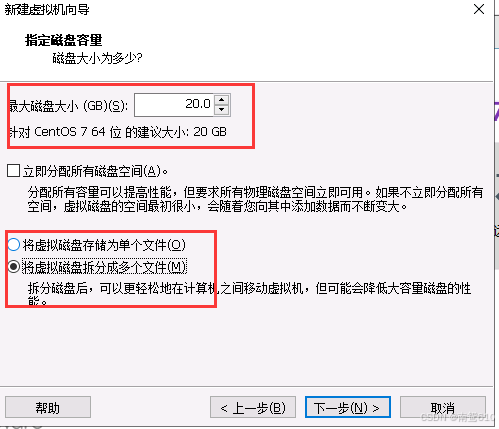Close the 新建虚拟机向导 dialog

click(x=479, y=9)
